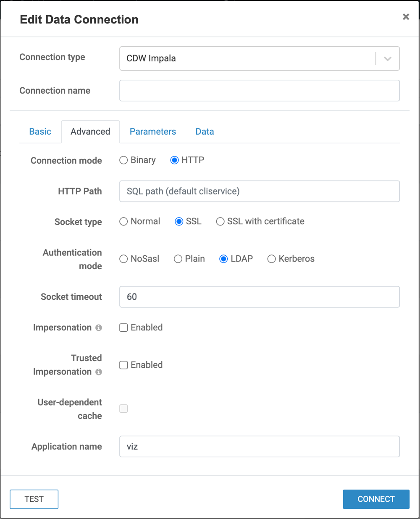
Task: Switch to the Data tab
Action: coord(205,132)
